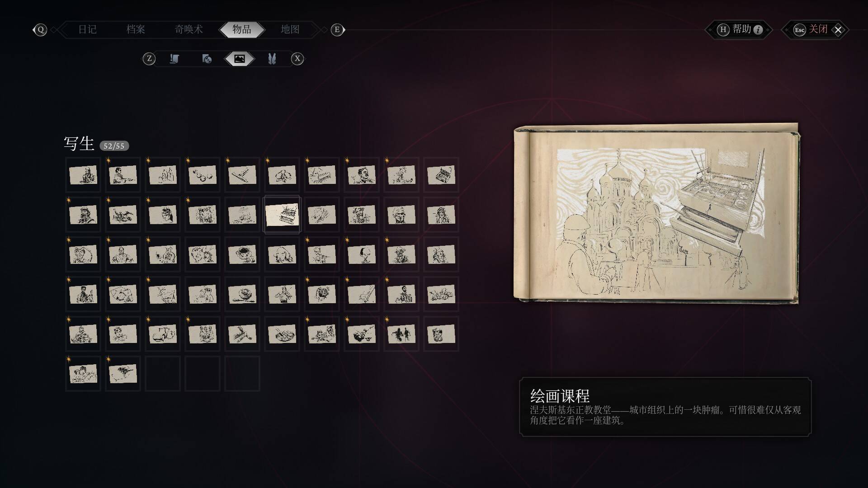
Task: Click the Q previous-tab key icon
Action: (x=41, y=30)
